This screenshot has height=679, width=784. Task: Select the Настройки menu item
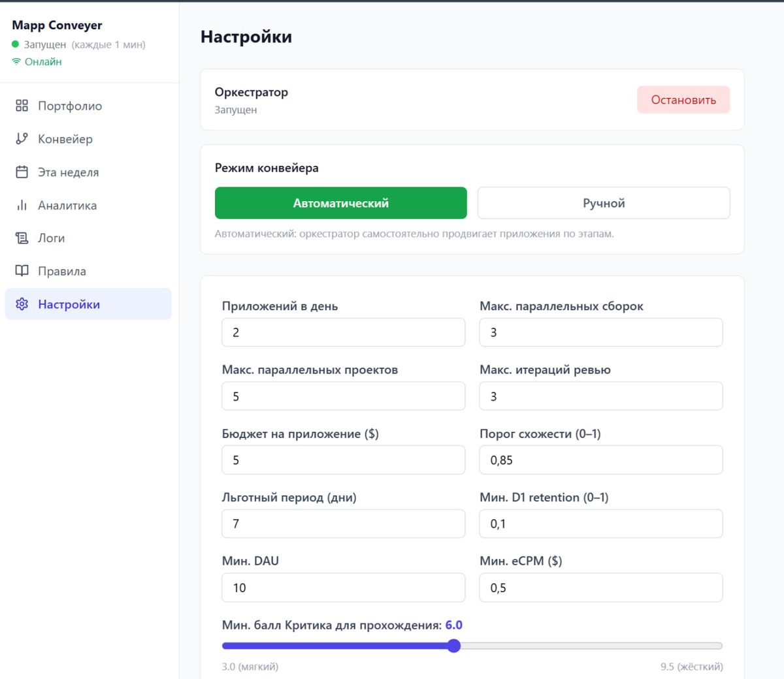88,304
